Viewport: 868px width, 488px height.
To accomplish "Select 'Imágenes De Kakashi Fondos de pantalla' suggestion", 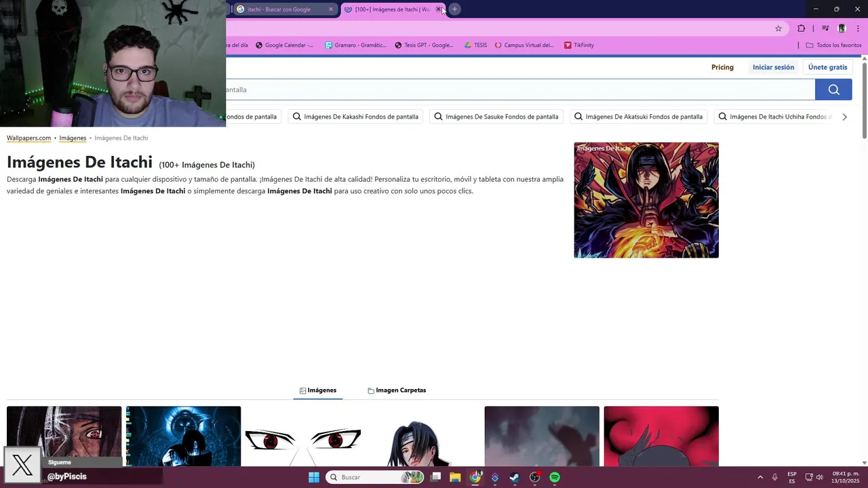I will [355, 117].
